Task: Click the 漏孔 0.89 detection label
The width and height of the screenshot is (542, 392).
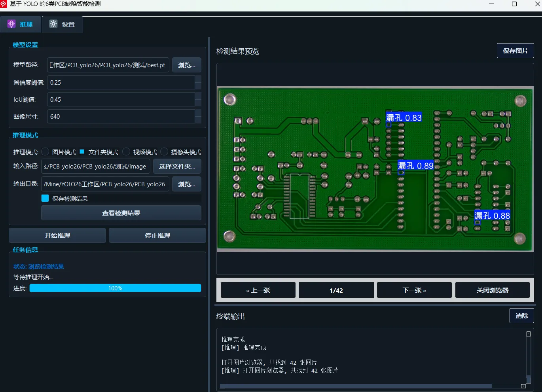Action: [415, 166]
